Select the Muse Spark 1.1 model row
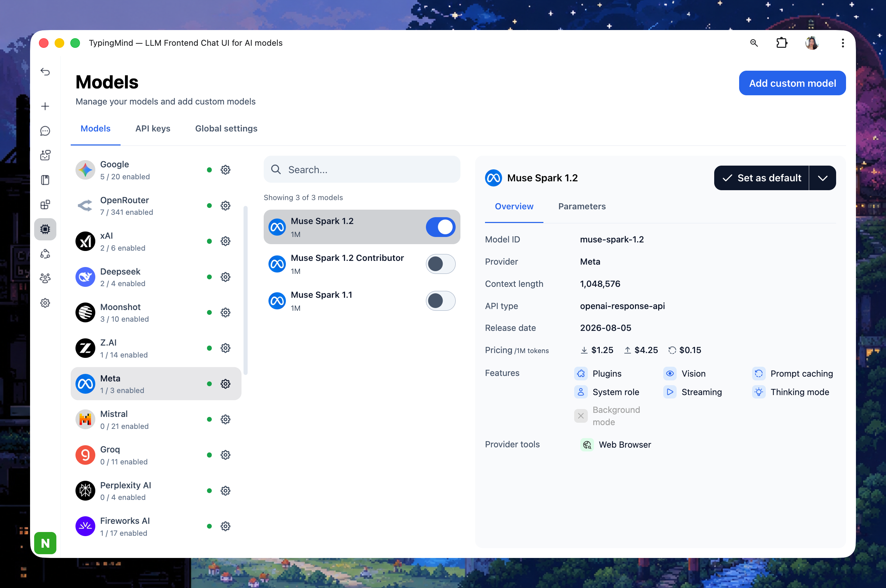The image size is (886, 588). coord(362,301)
